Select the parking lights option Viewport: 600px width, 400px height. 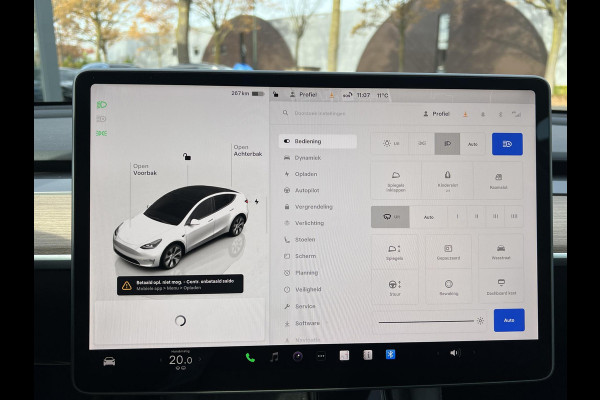click(422, 144)
